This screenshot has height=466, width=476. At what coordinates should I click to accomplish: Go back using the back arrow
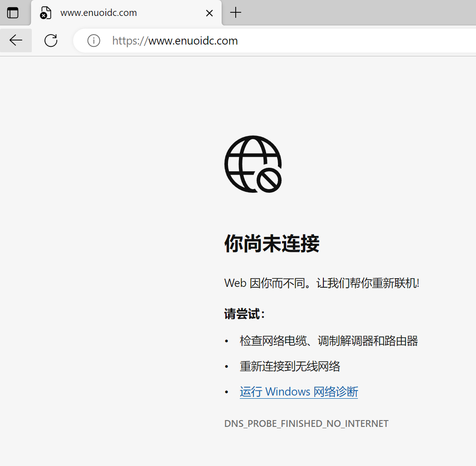(x=16, y=40)
